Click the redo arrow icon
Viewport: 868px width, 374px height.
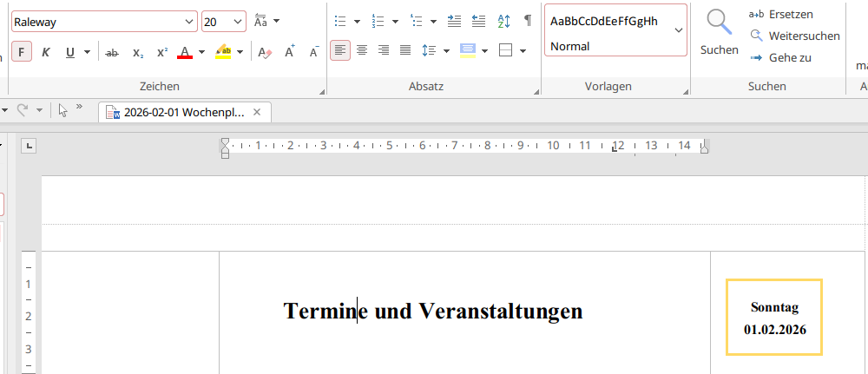click(23, 110)
